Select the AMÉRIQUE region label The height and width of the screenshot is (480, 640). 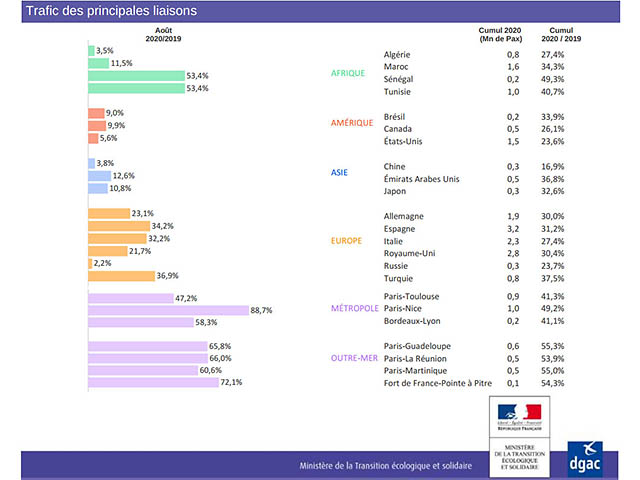pos(352,123)
